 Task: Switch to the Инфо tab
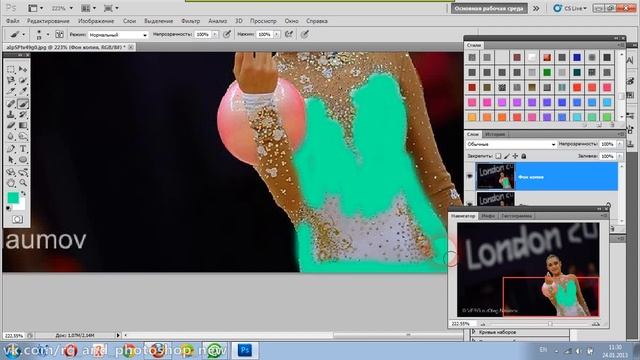click(488, 216)
